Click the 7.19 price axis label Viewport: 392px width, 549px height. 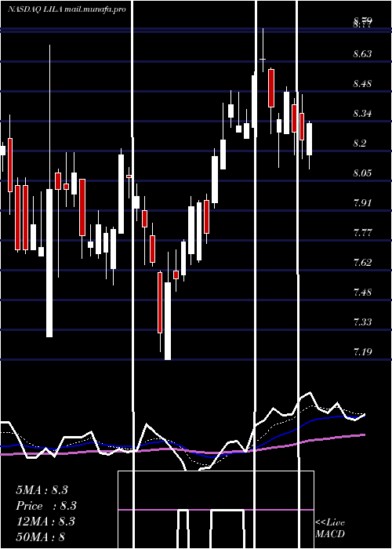click(363, 351)
